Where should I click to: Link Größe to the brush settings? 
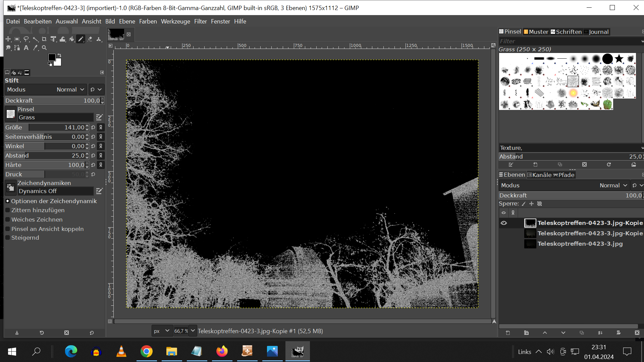pos(101,127)
